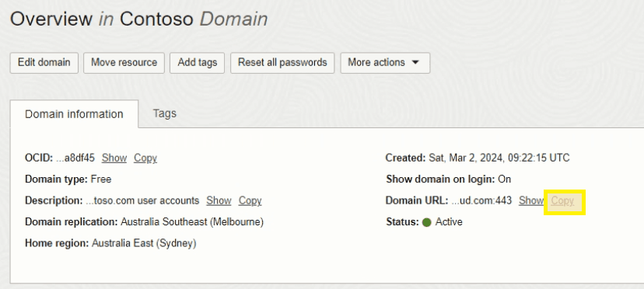This screenshot has width=644, height=289.
Task: Copy the Description text
Action: 250,200
